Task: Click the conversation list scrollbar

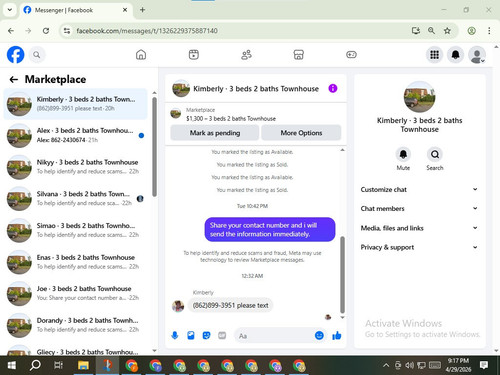Action: [x=154, y=147]
